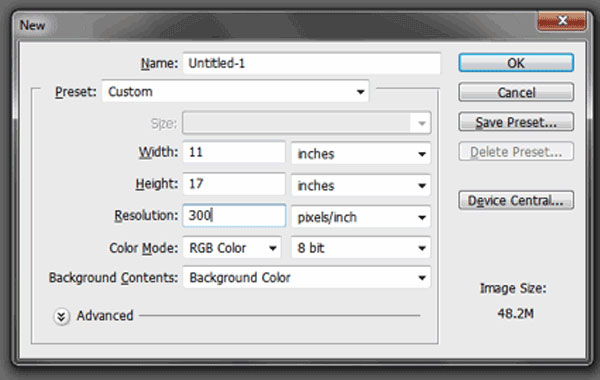Click the Width value field
Image resolution: width=600 pixels, height=380 pixels.
[x=234, y=152]
